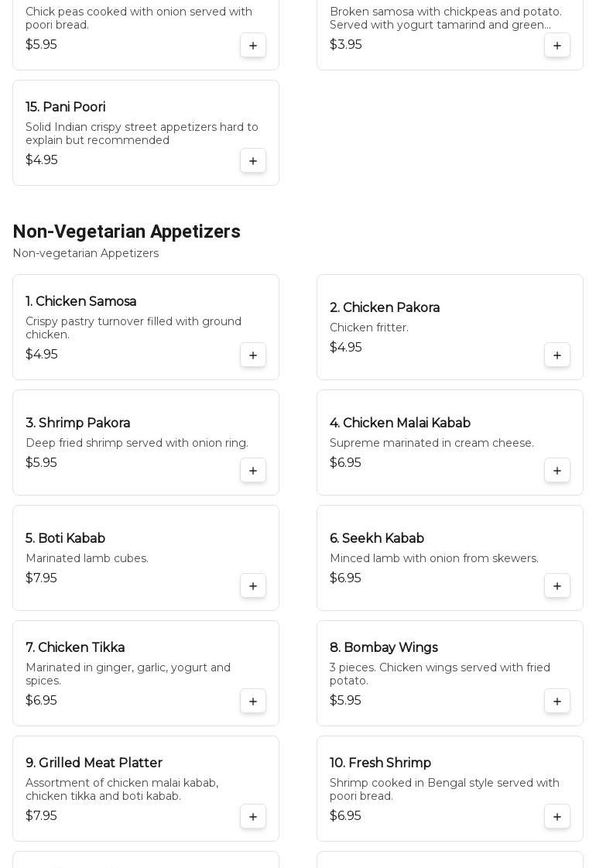Add Seekh Kabab to the order
This screenshot has width=596, height=868.
[x=557, y=586]
